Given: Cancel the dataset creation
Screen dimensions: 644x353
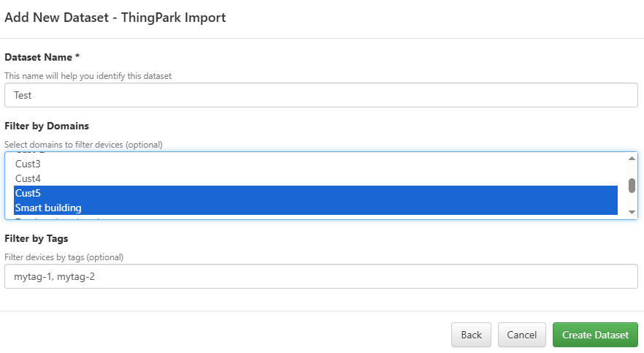Looking at the screenshot, I should pos(521,335).
